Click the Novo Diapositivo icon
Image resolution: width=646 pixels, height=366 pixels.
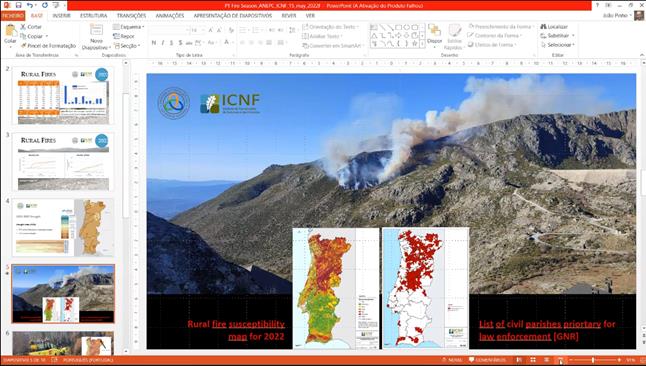click(96, 37)
